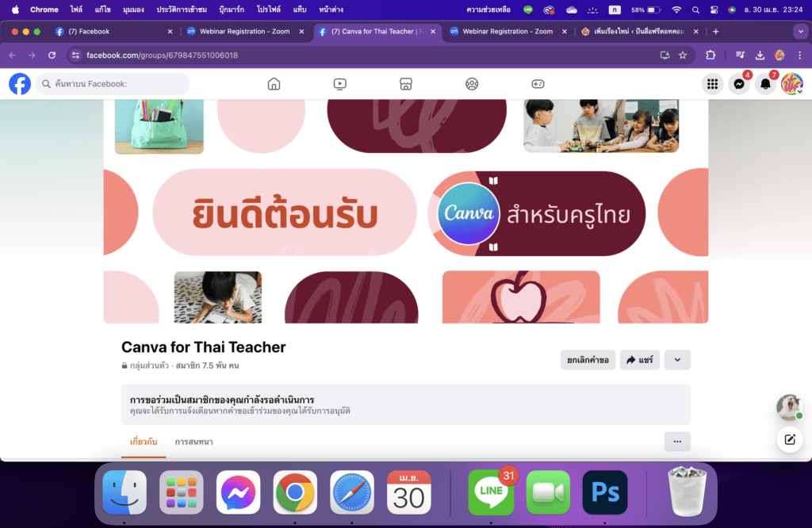Open the Marketplace icon
The image size is (812, 528).
click(x=406, y=84)
